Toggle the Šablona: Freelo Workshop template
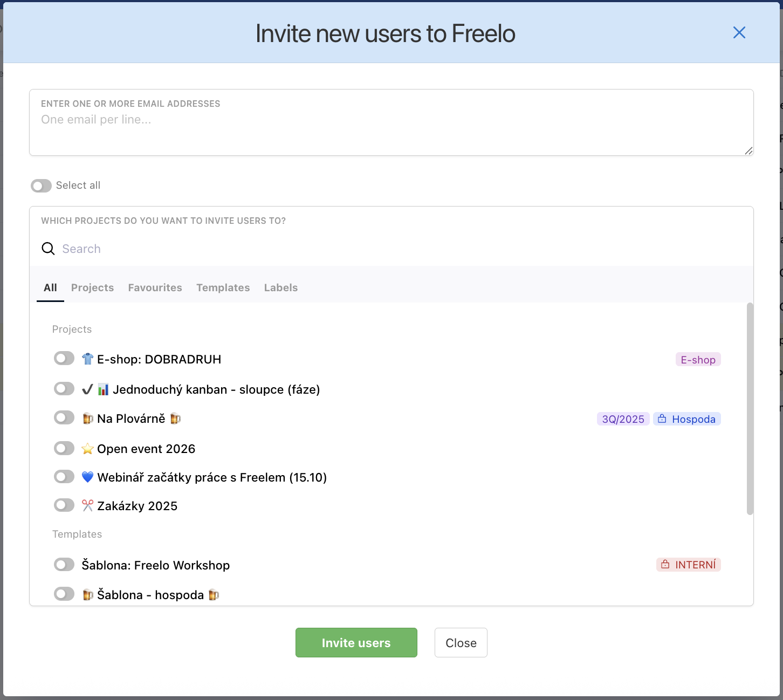783x700 pixels. coord(64,564)
